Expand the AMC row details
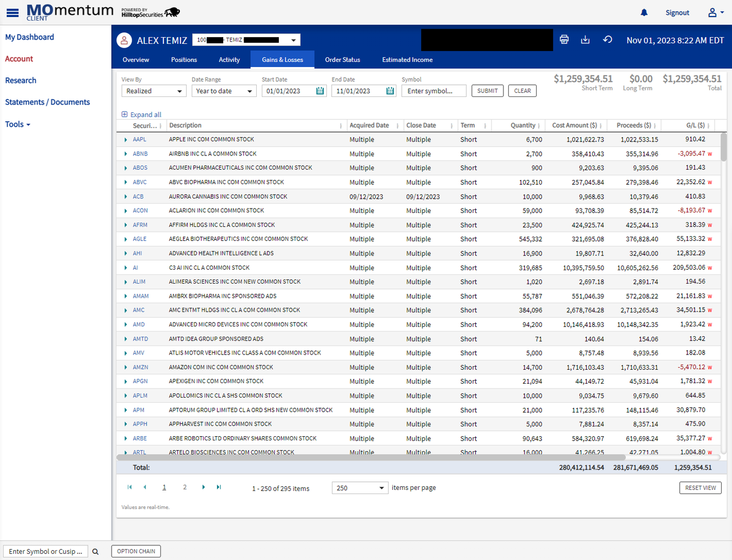This screenshot has height=560, width=732. (126, 311)
